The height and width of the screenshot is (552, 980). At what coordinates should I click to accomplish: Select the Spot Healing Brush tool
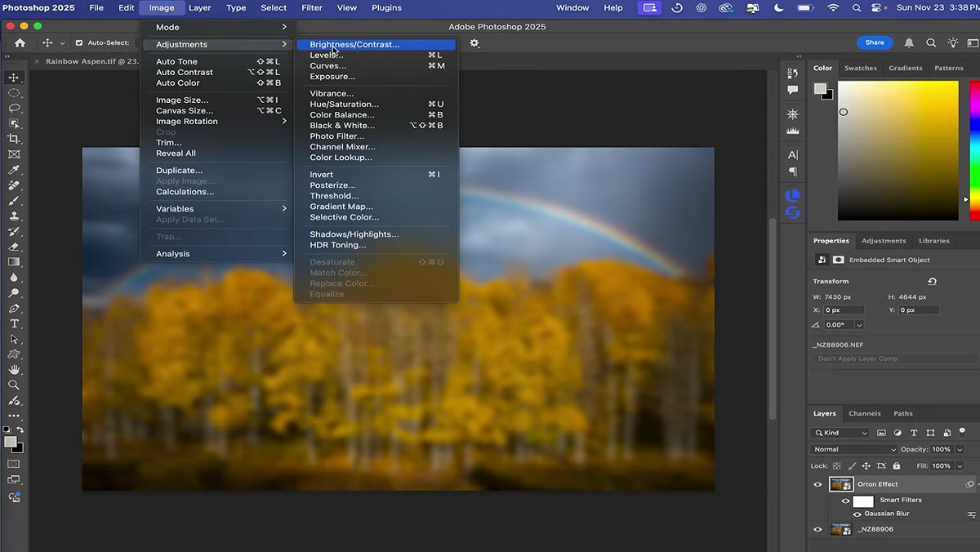(14, 185)
